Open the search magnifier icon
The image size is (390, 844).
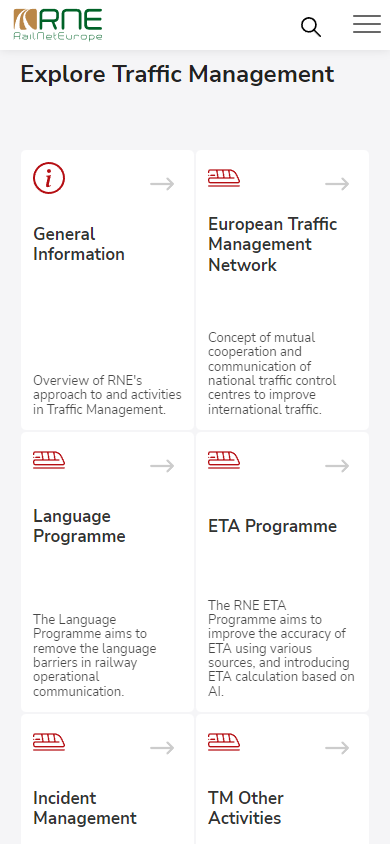coord(311,26)
